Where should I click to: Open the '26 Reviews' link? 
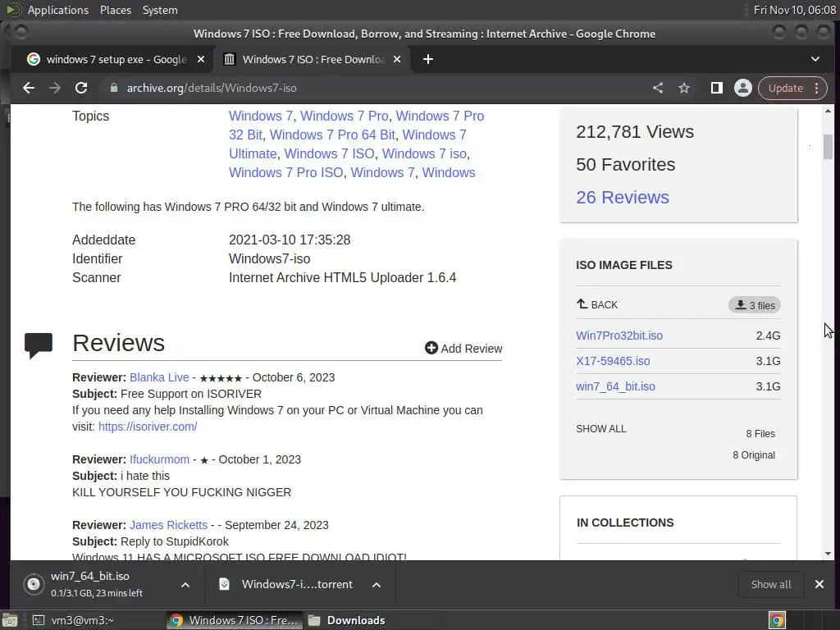coord(623,197)
